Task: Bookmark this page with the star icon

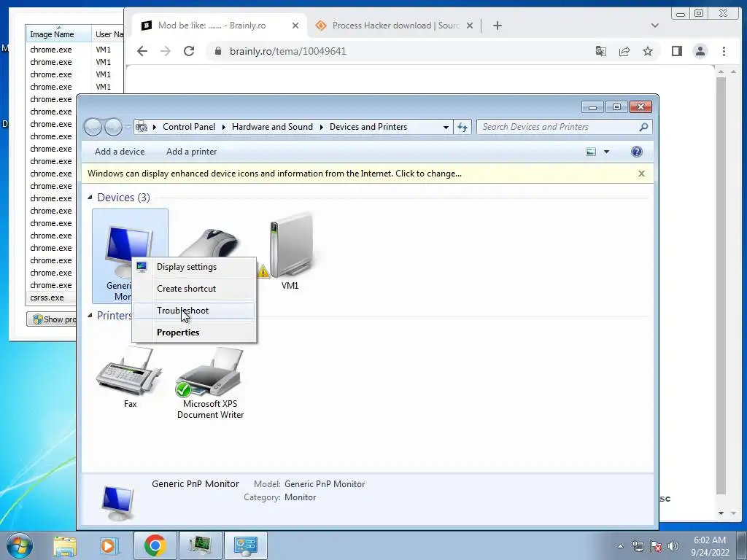Action: pos(648,51)
